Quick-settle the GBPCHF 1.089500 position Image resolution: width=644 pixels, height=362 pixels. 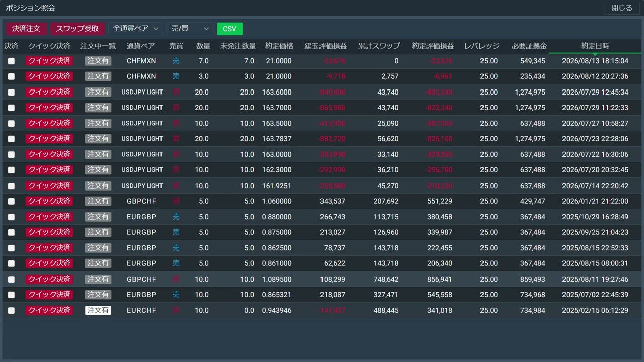tap(49, 279)
